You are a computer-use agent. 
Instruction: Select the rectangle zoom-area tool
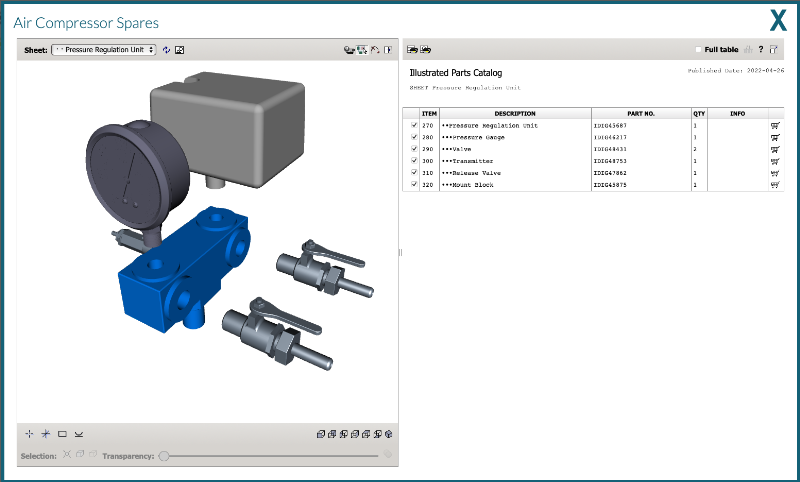coord(62,434)
